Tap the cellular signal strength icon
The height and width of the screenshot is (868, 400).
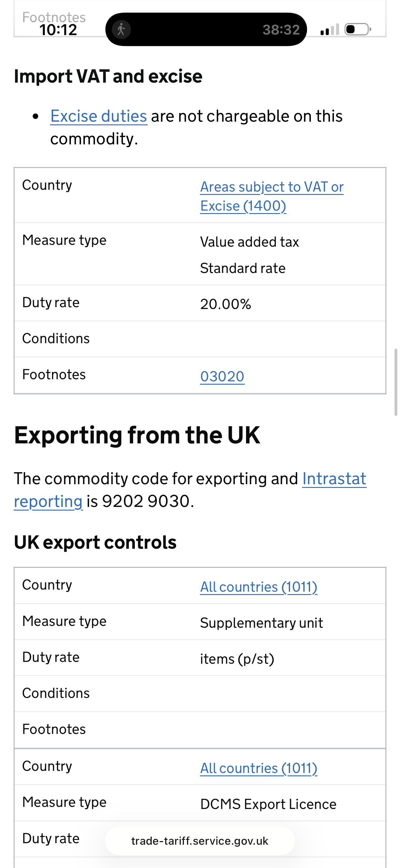329,30
